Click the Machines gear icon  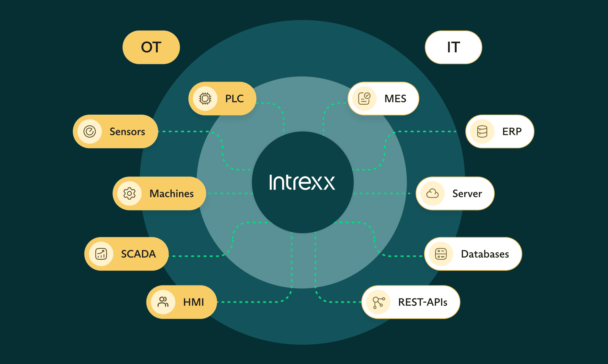coord(130,194)
